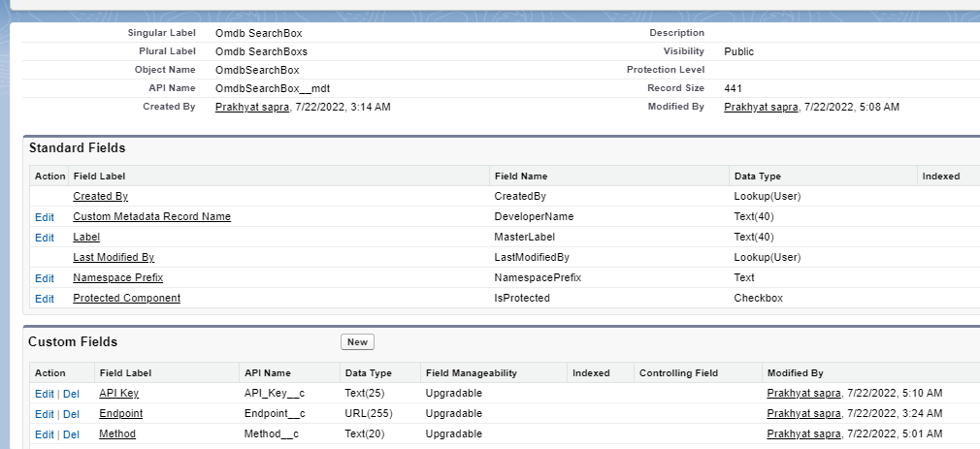Open the Namespace Prefix field link
The width and height of the screenshot is (980, 449).
(x=117, y=277)
